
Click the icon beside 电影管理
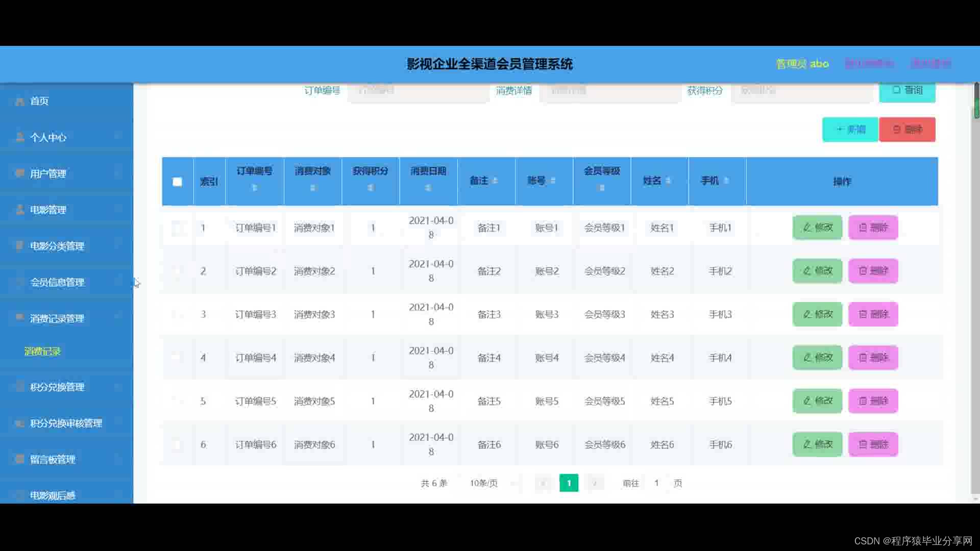(x=20, y=210)
